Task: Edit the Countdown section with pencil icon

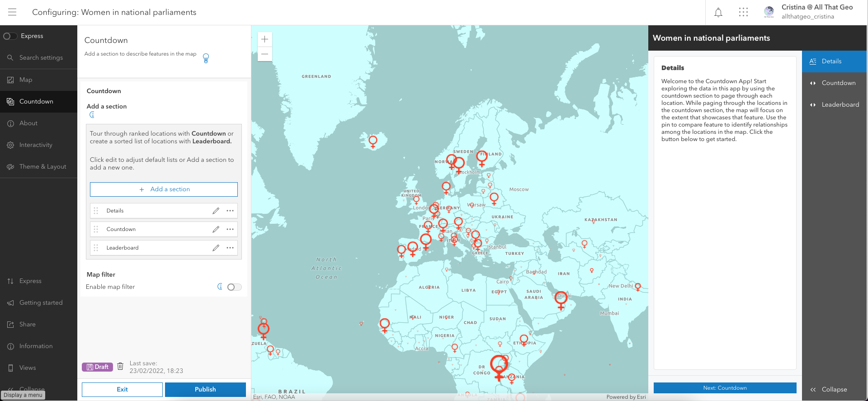Action: (216, 229)
